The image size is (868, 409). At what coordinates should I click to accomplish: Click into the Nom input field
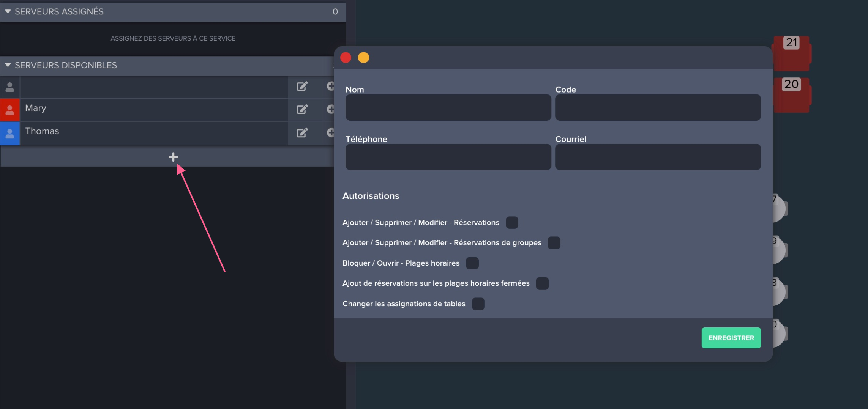point(448,108)
